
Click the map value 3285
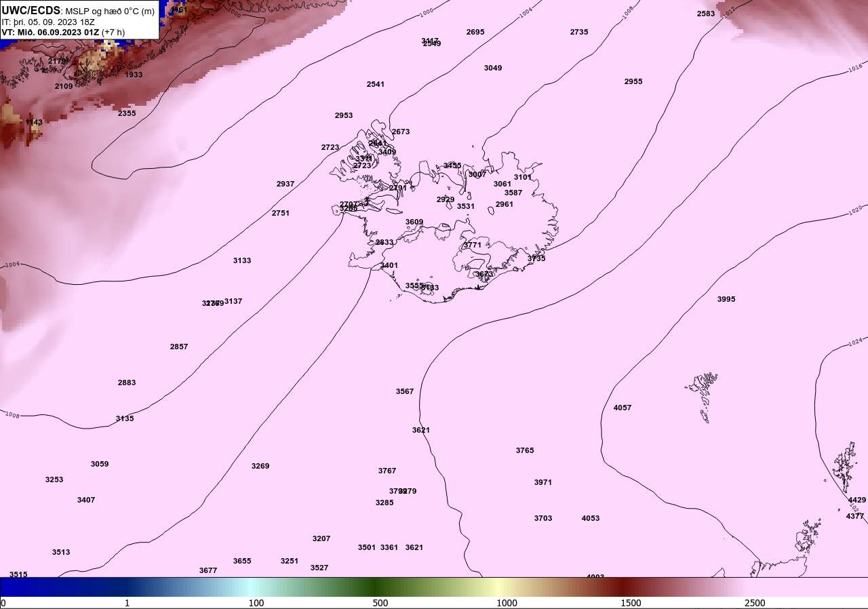(384, 503)
